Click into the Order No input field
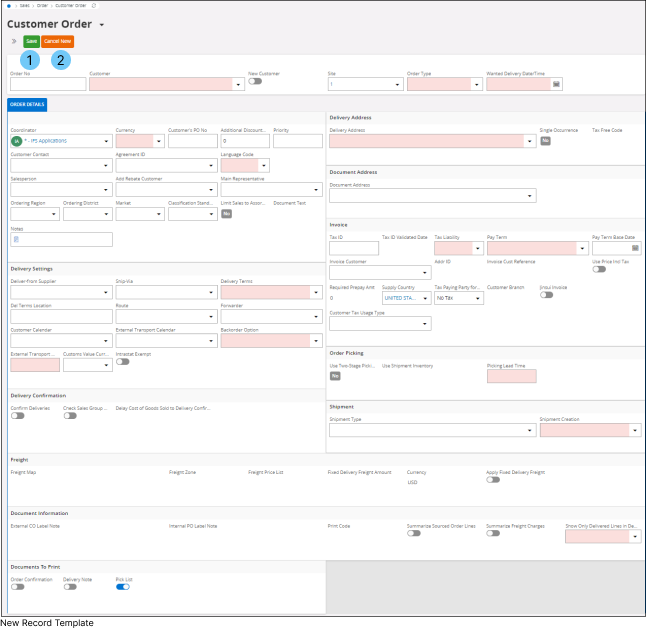Image resolution: width=646 pixels, height=629 pixels. (x=47, y=85)
